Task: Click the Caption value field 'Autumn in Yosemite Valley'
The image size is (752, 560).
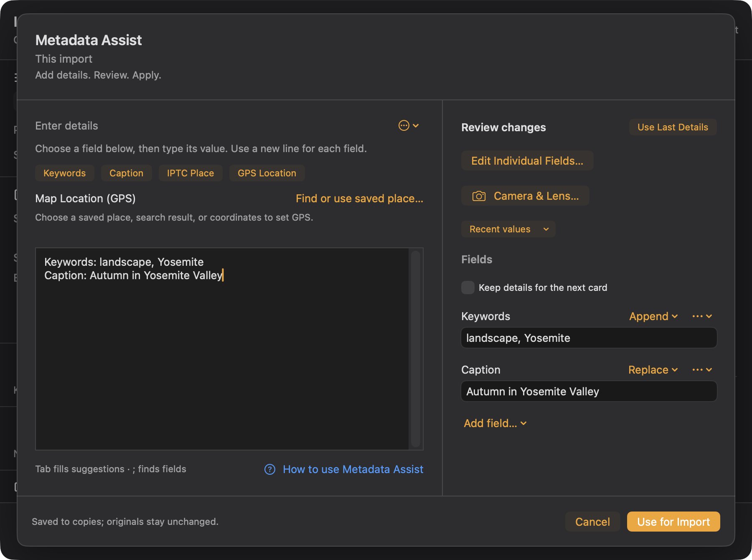Action: tap(589, 391)
